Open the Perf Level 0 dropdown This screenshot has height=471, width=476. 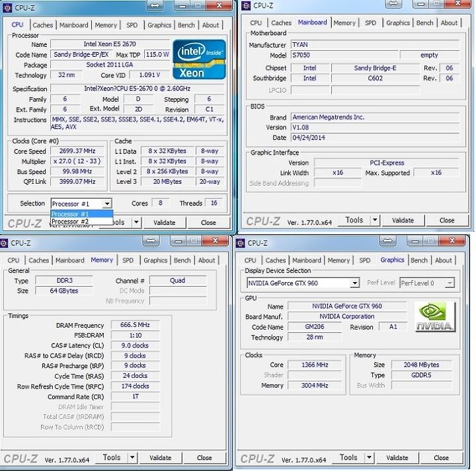point(450,283)
